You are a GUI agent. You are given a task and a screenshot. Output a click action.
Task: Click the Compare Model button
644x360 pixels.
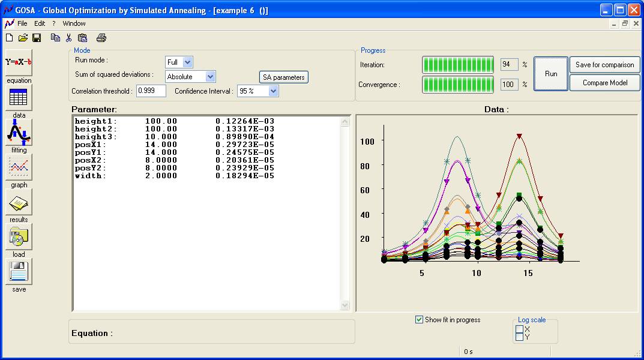click(604, 83)
